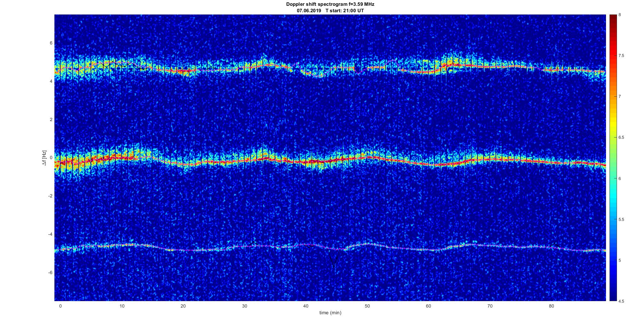The width and height of the screenshot is (644, 323).
Task: Click the x-axis tick label 30
Action: click(x=244, y=306)
